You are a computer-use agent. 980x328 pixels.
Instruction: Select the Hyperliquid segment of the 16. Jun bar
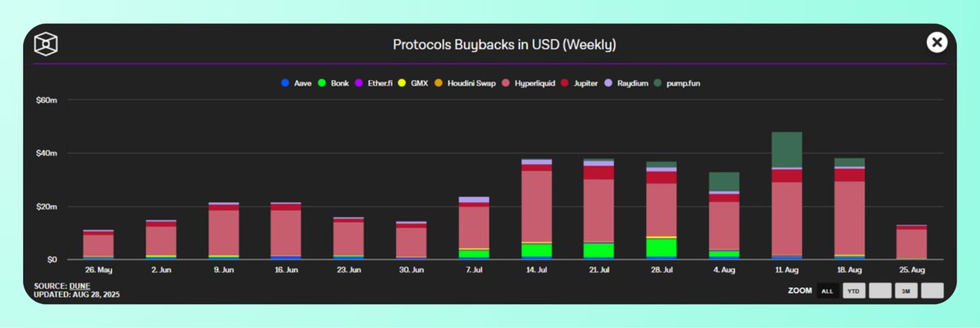[x=286, y=233]
